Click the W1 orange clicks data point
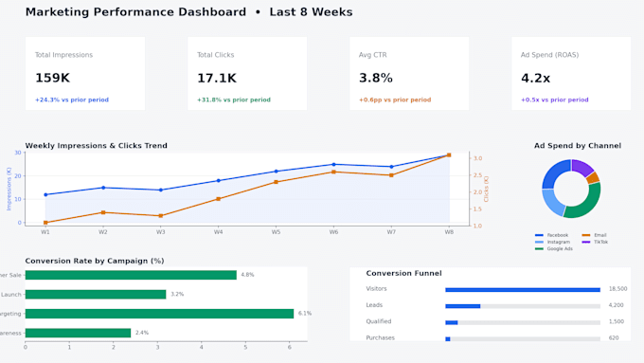This screenshot has height=363, width=644. (x=45, y=223)
